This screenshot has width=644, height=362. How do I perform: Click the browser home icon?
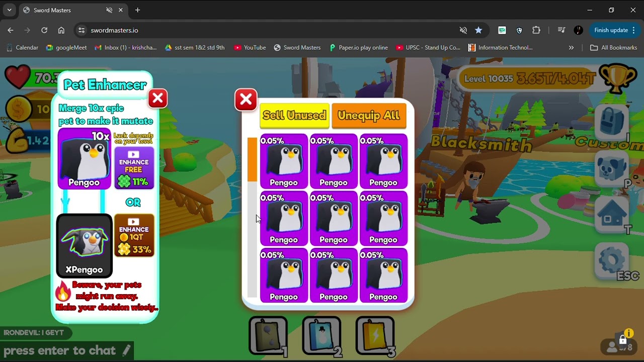[x=61, y=30]
